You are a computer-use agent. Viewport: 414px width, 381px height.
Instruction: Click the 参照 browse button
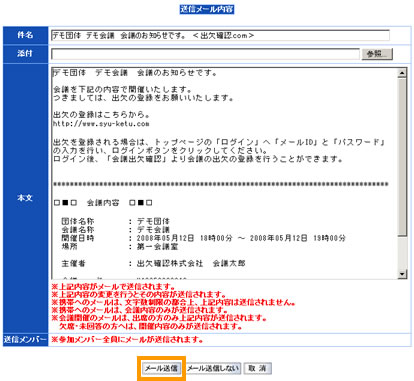point(377,54)
